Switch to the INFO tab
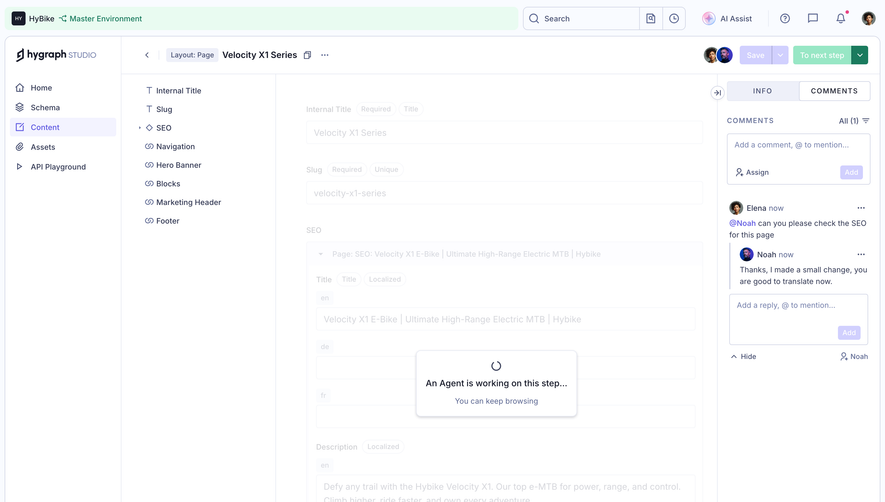The width and height of the screenshot is (885, 502). pos(763,91)
